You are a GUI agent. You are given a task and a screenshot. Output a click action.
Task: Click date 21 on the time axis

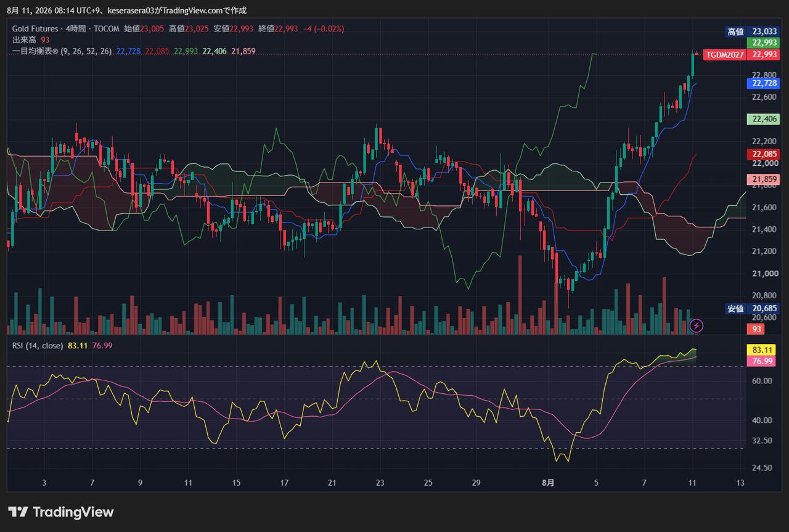click(332, 483)
